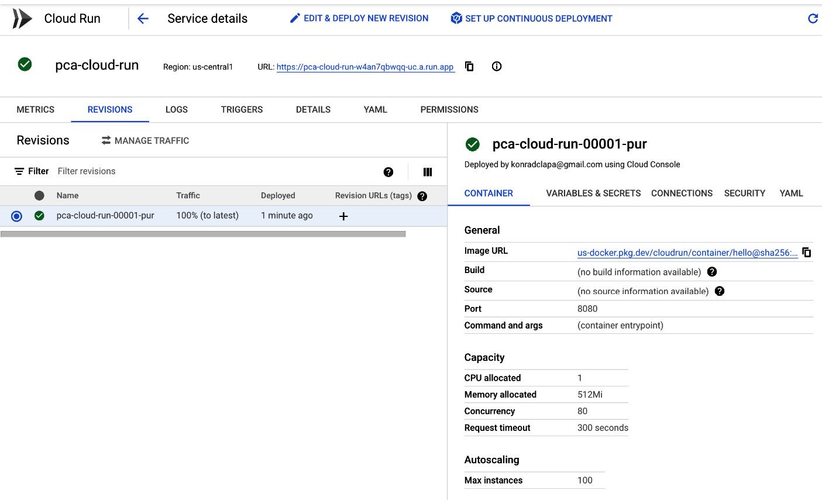Open the us-docker.pkg.dev image URL link

coord(687,253)
